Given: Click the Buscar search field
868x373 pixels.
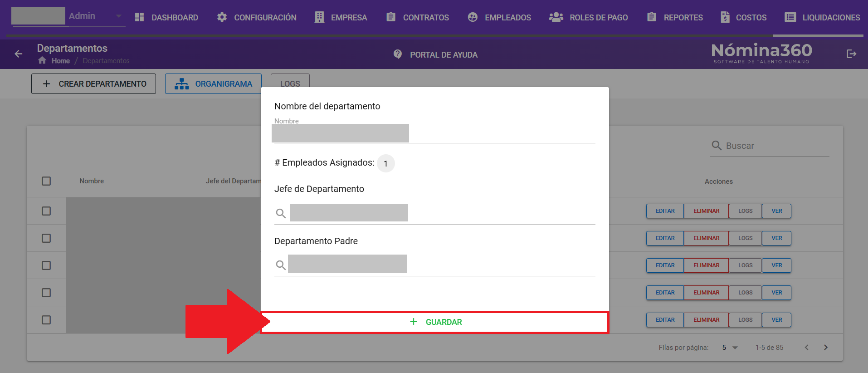Looking at the screenshot, I should (769, 146).
